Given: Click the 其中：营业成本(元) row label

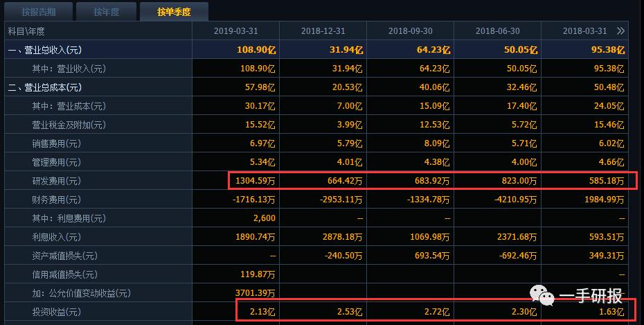Looking at the screenshot, I should point(69,107).
